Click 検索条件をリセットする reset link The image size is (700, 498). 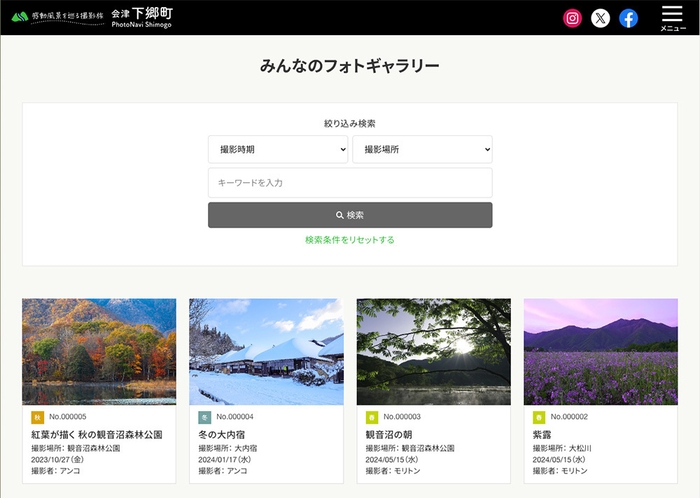point(350,240)
